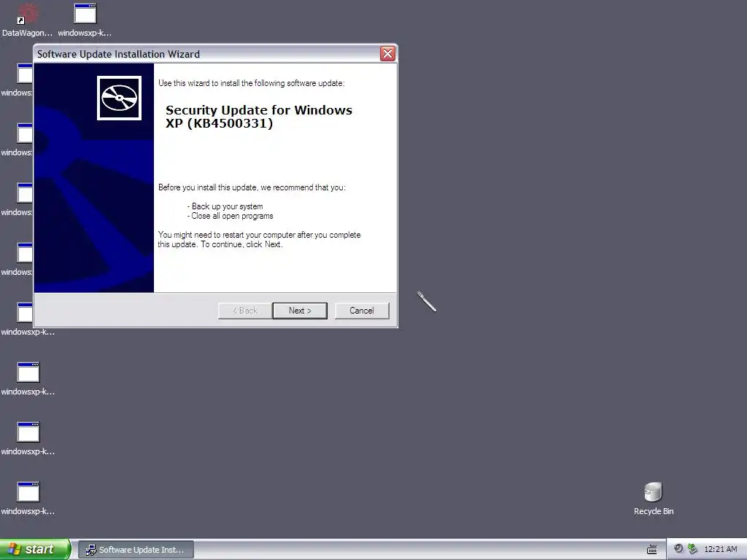The height and width of the screenshot is (560, 747).
Task: Close the wizard with the red X
Action: tap(387, 54)
